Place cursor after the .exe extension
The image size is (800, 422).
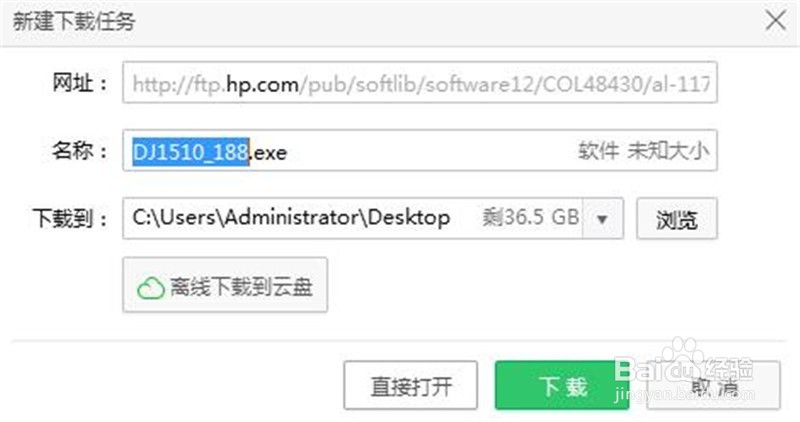click(288, 152)
